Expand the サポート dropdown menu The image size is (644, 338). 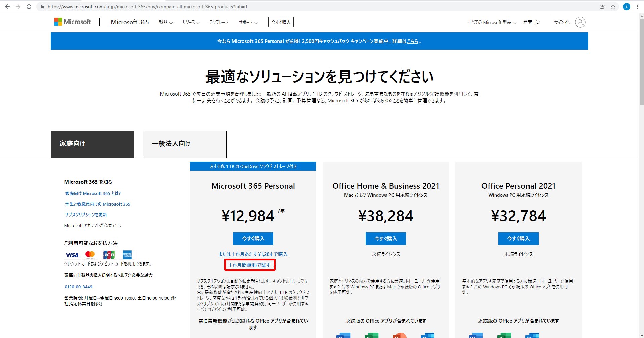pyautogui.click(x=248, y=22)
